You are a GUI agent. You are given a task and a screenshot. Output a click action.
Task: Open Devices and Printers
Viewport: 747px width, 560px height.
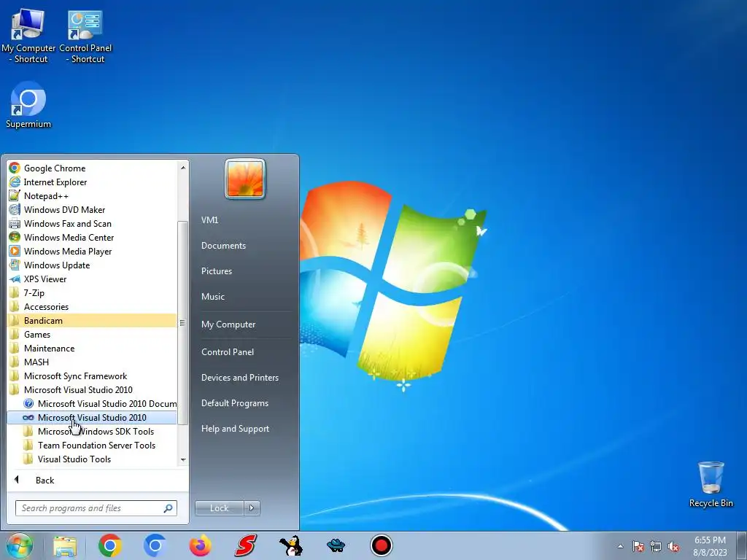[x=239, y=378]
